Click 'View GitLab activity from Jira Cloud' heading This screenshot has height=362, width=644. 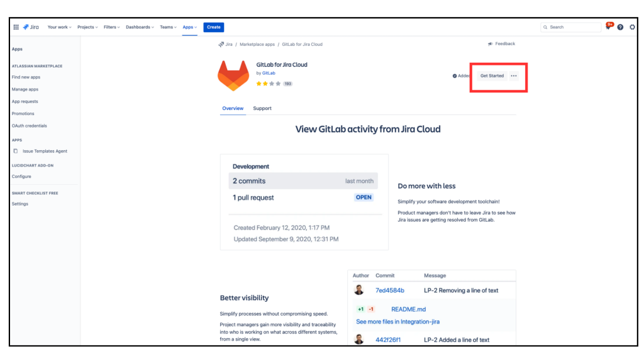coord(368,129)
